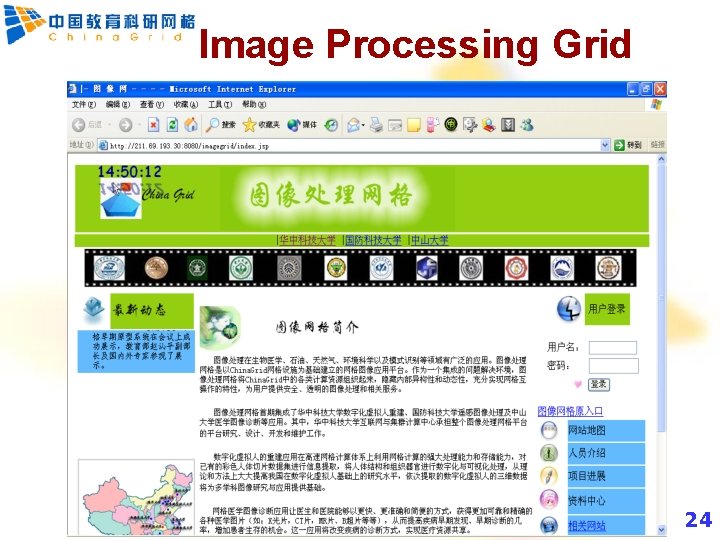Open 资料中心 sidebar item
This screenshot has height=540, width=720.
(606, 501)
